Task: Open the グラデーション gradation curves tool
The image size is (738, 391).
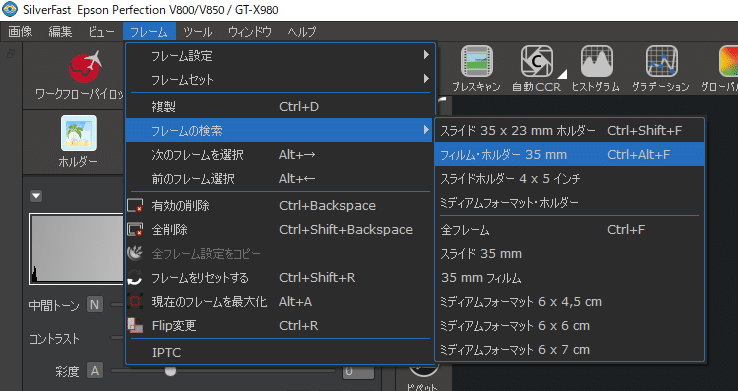Action: pos(661,61)
